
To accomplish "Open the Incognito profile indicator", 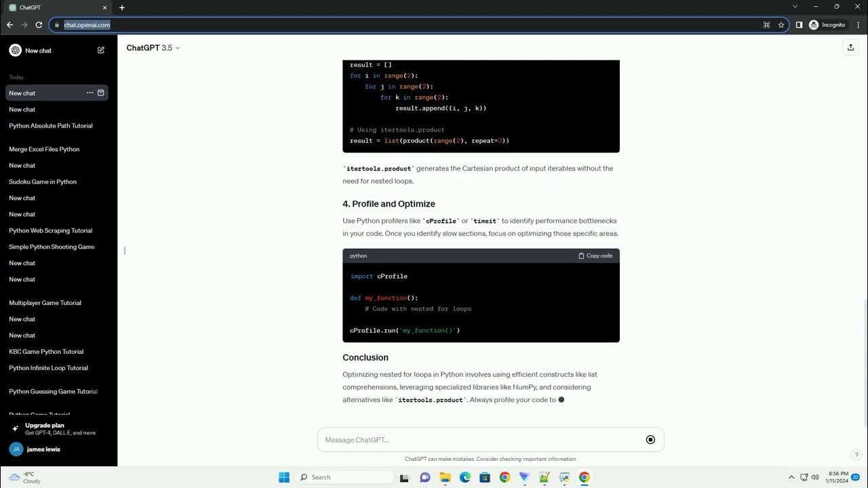I will (827, 25).
